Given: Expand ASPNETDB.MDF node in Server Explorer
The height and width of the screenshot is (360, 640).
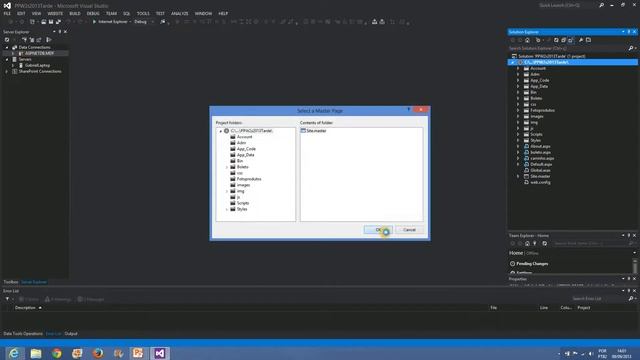Looking at the screenshot, I should (x=13, y=53).
